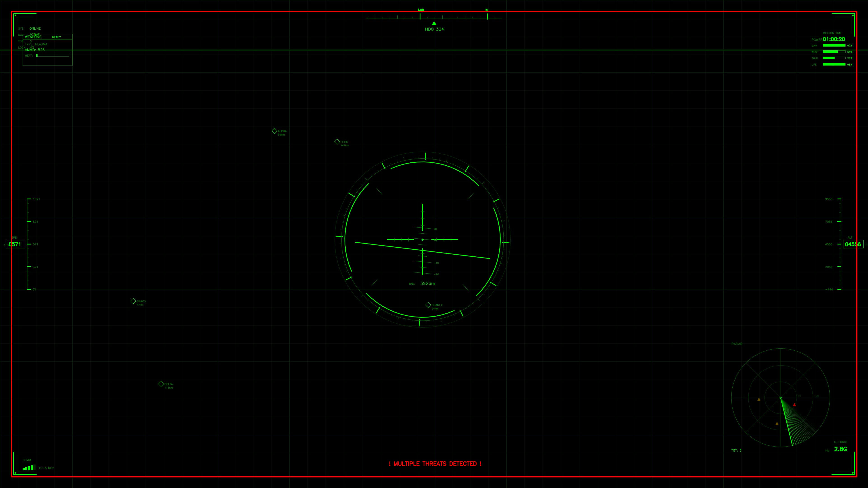The height and width of the screenshot is (488, 868).
Task: Select the ECHO waypoint diamond marker
Action: 337,142
